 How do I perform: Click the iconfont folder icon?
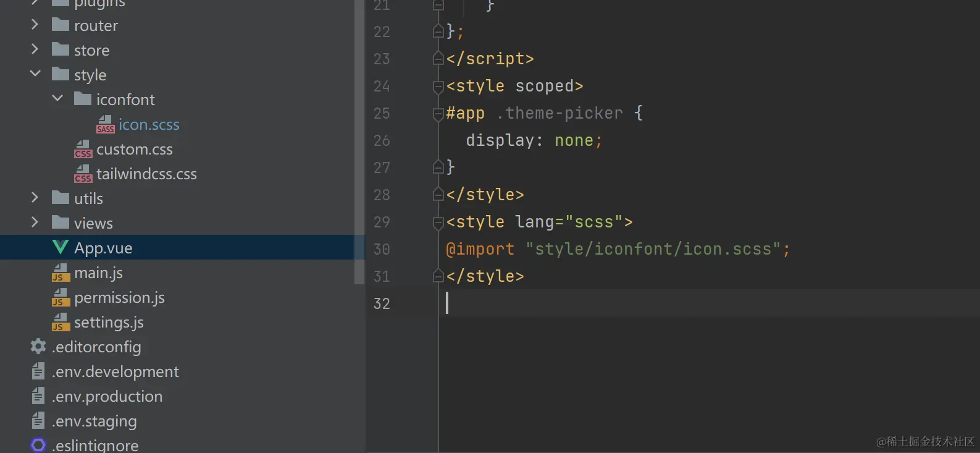[x=83, y=99]
